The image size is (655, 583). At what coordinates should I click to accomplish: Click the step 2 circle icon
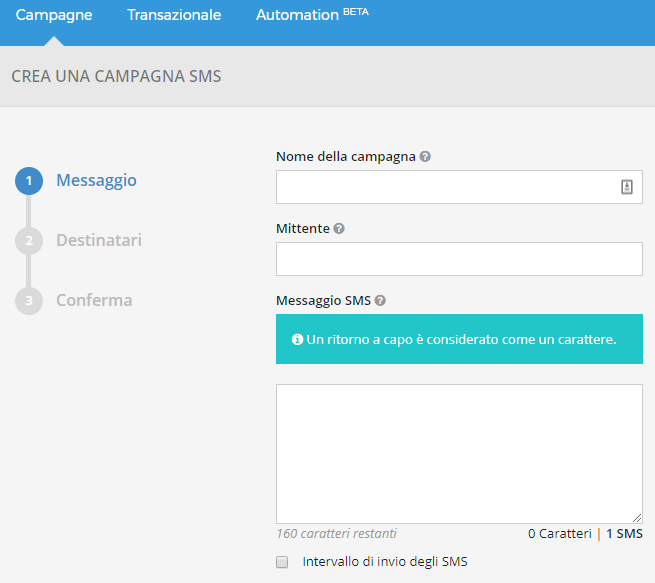pyautogui.click(x=29, y=241)
